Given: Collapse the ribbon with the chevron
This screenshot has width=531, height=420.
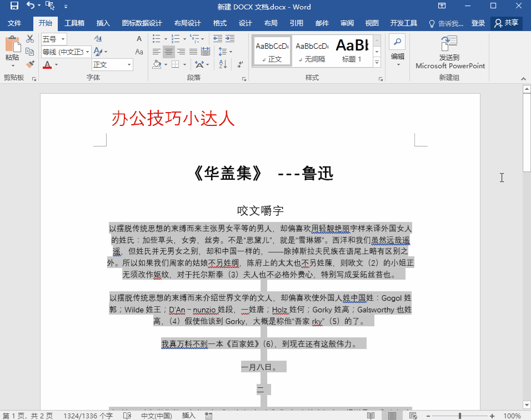Looking at the screenshot, I should click(x=524, y=79).
